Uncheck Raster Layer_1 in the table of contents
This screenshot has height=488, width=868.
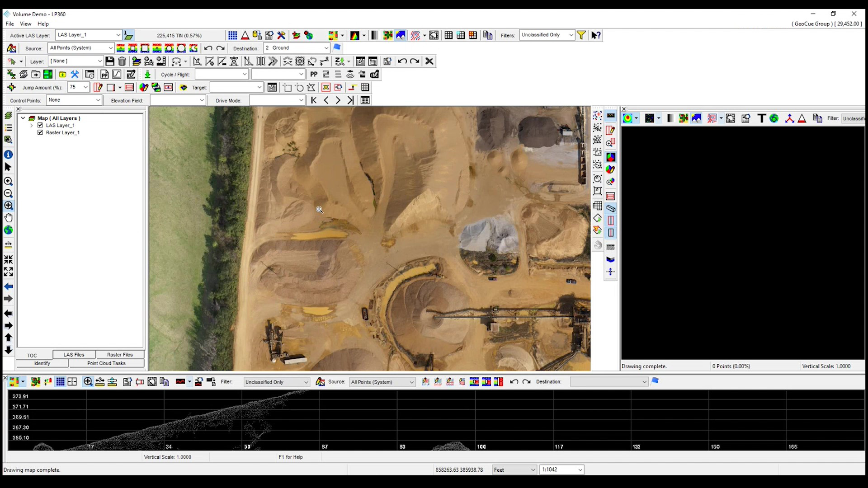(x=40, y=132)
